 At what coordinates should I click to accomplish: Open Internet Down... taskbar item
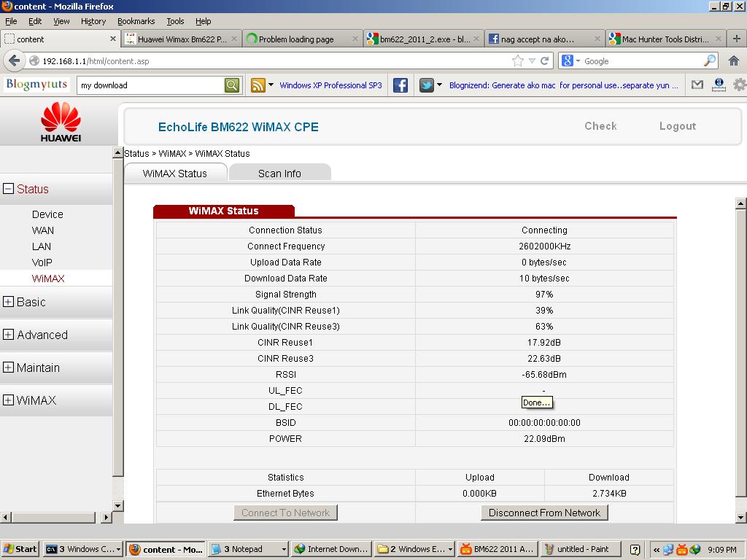[332, 549]
